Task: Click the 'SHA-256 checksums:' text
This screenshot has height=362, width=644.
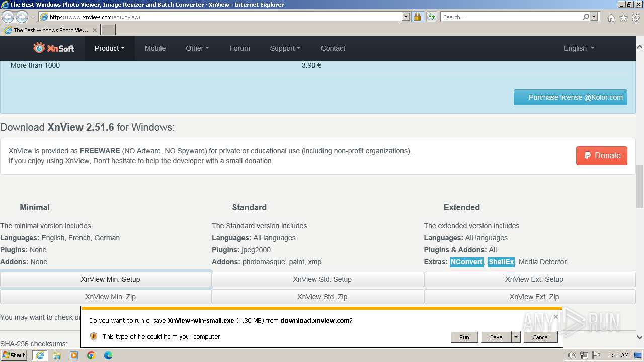Action: click(x=34, y=344)
